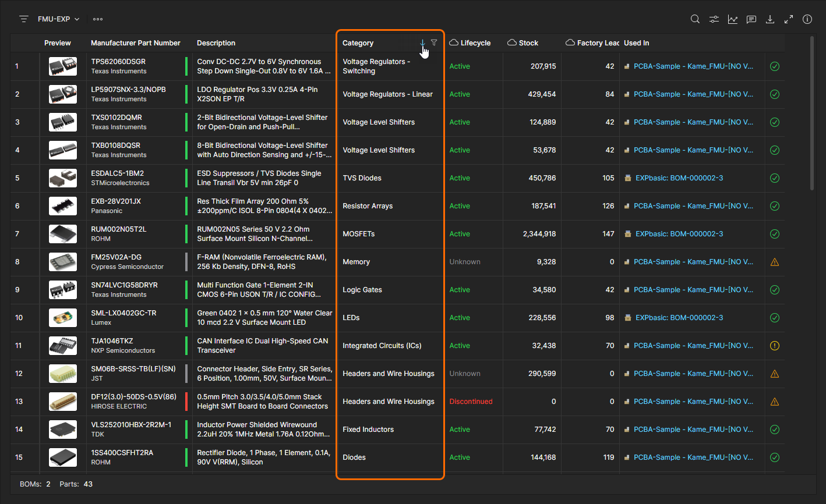Click the information icon in top toolbar
This screenshot has width=826, height=504.
(807, 19)
